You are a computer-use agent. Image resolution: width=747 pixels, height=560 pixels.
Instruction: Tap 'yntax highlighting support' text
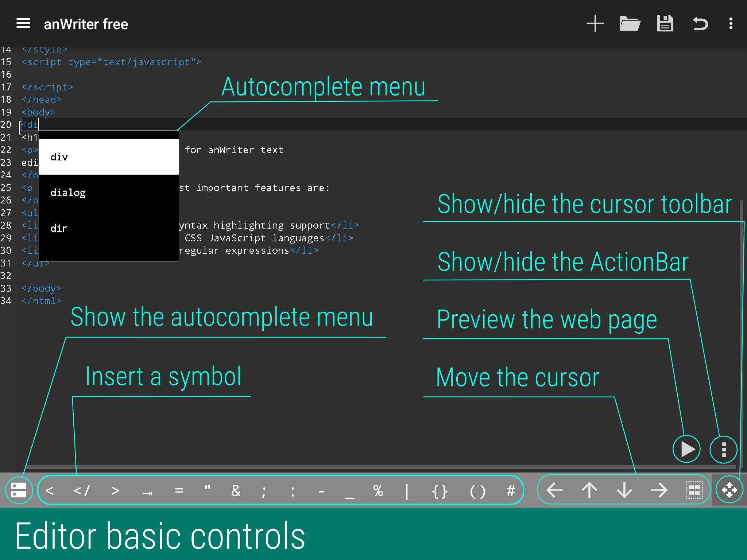(254, 225)
